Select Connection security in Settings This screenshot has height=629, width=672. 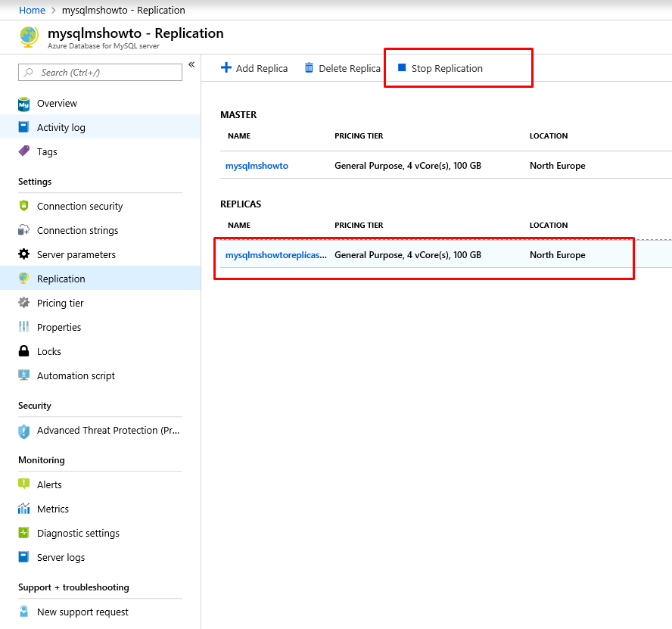101,206
